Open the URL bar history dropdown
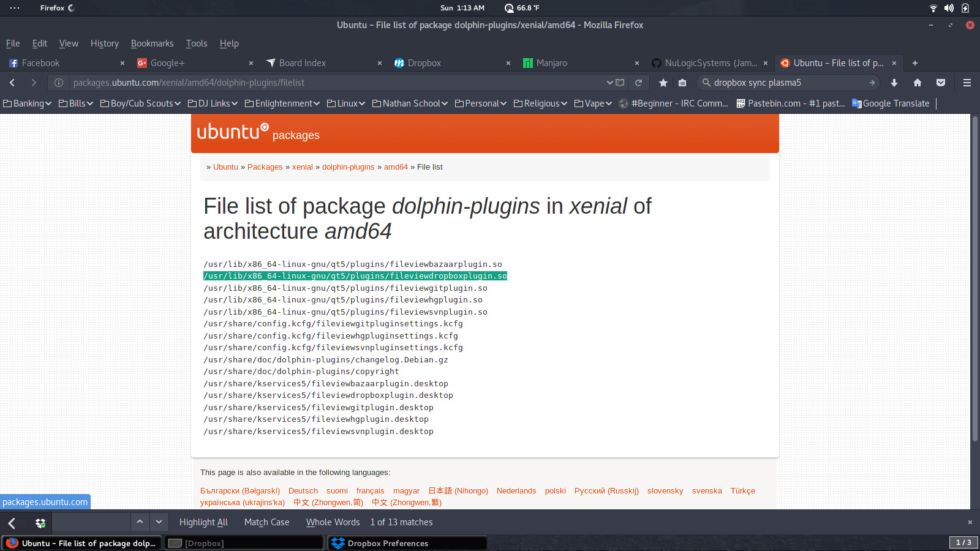The height and width of the screenshot is (551, 980). (609, 83)
